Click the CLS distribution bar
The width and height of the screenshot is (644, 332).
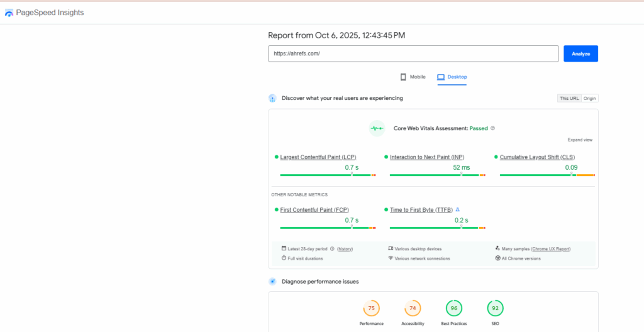pos(547,175)
